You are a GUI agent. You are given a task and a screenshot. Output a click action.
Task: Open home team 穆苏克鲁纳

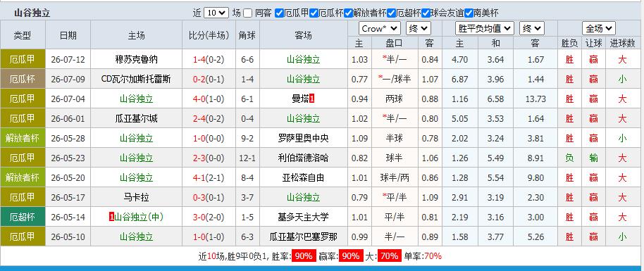pyautogui.click(x=137, y=60)
